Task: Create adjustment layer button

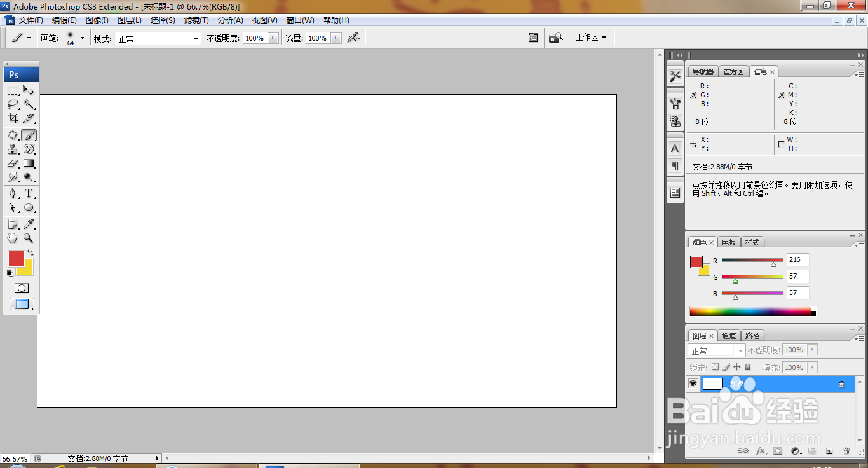Action: pos(795,451)
